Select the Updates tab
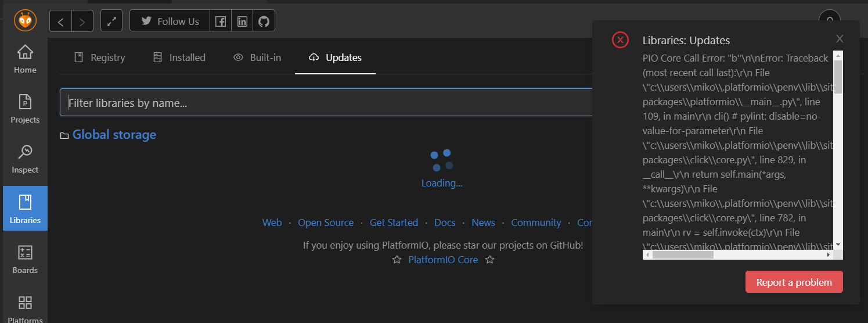 (335, 58)
